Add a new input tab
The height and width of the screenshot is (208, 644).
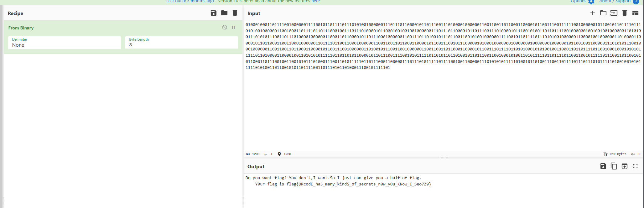[x=592, y=13]
